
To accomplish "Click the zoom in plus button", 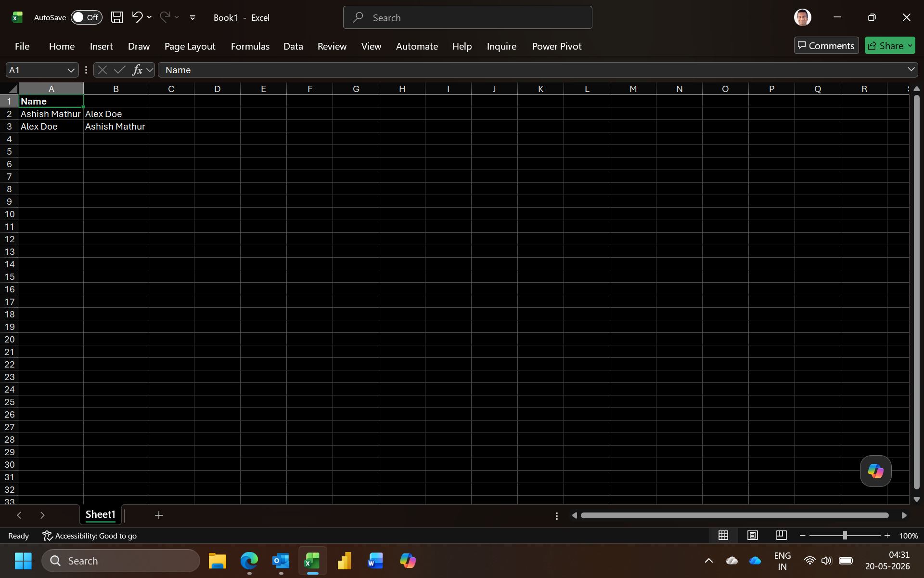I will pos(887,536).
